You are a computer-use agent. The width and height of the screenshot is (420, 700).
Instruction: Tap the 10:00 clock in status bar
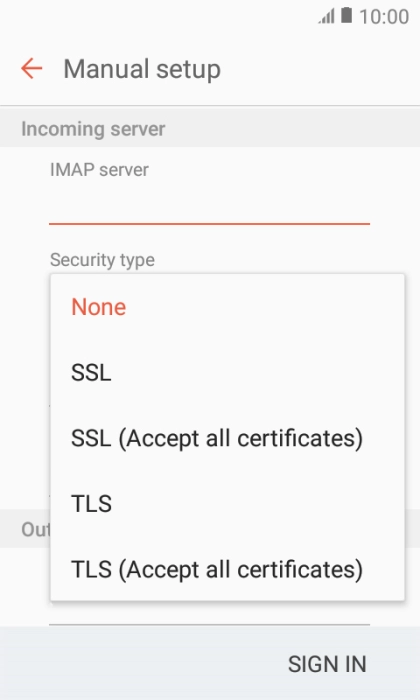384,17
